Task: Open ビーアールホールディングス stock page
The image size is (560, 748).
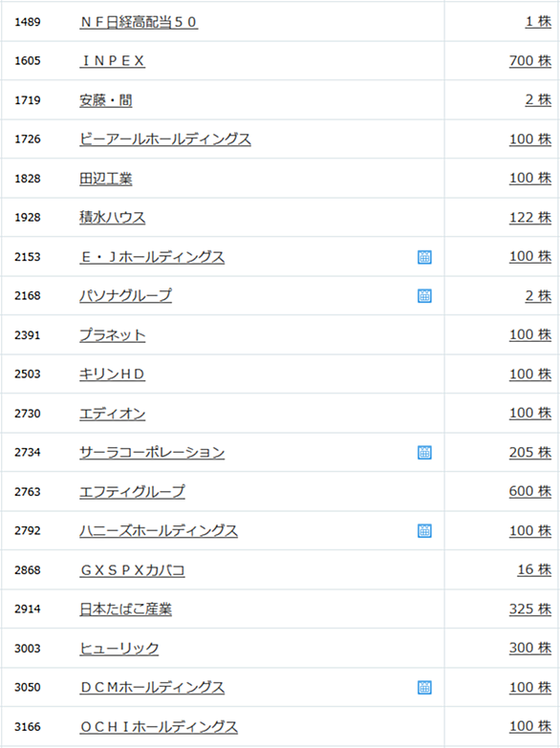Action: coord(165,139)
